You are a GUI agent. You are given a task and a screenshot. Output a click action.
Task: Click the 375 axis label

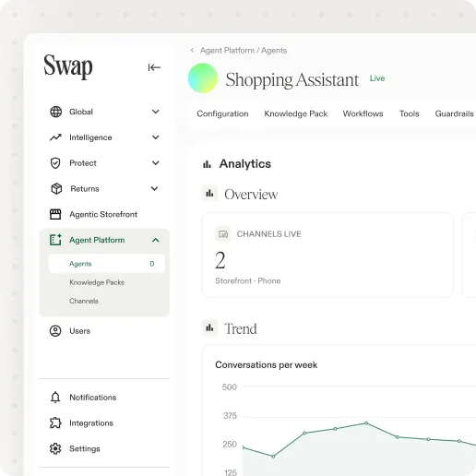pyautogui.click(x=230, y=416)
